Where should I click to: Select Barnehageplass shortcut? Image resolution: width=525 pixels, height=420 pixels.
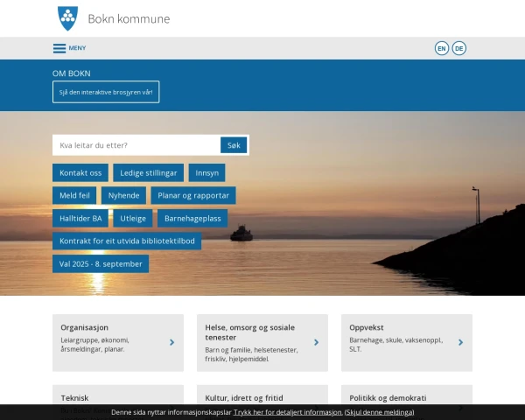point(195,218)
